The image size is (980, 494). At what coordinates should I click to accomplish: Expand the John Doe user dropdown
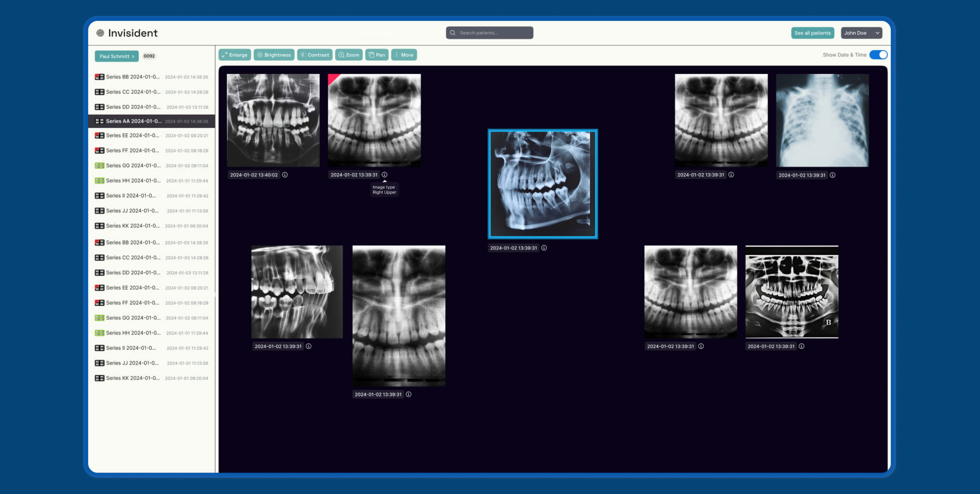coord(861,33)
